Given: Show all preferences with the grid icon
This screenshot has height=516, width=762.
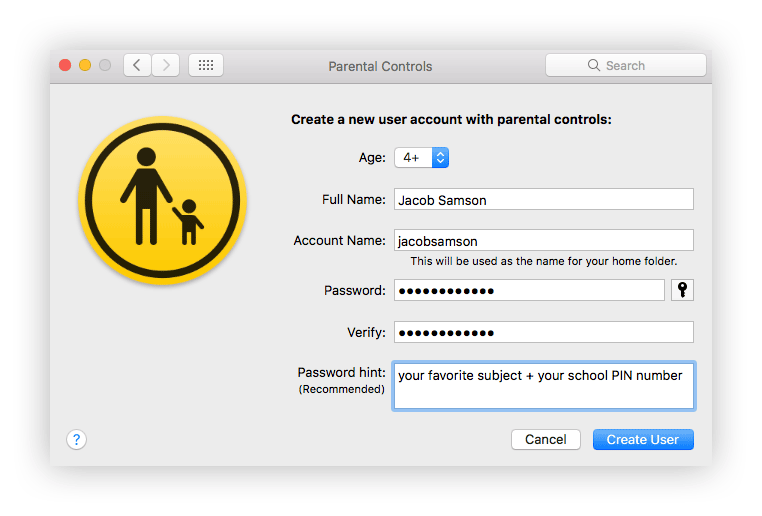Looking at the screenshot, I should point(206,65).
